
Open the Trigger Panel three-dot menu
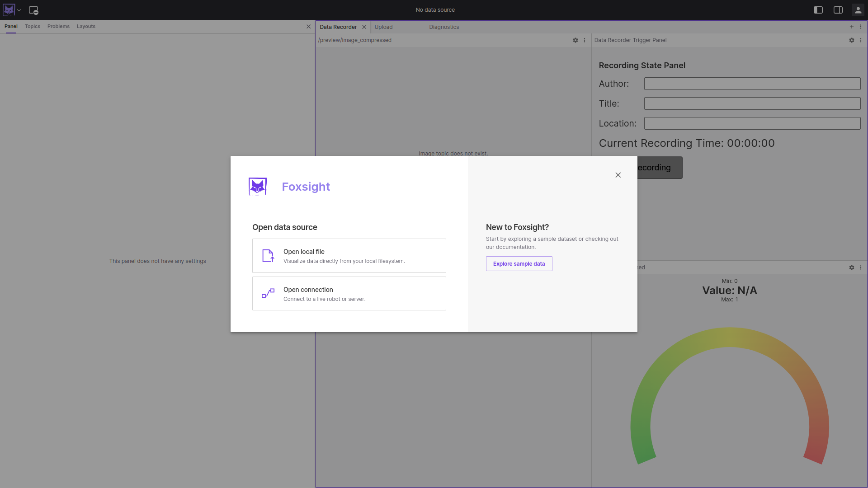[x=861, y=40]
